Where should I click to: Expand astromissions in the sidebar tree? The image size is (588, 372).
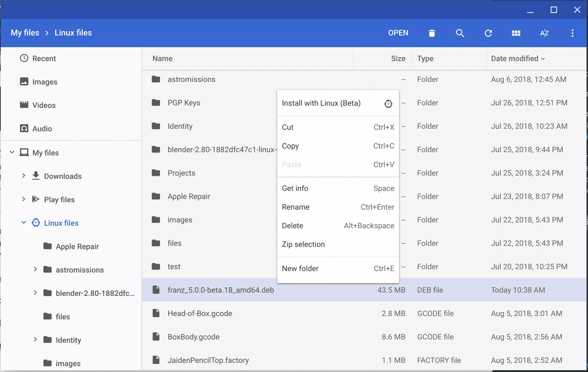pyautogui.click(x=35, y=269)
